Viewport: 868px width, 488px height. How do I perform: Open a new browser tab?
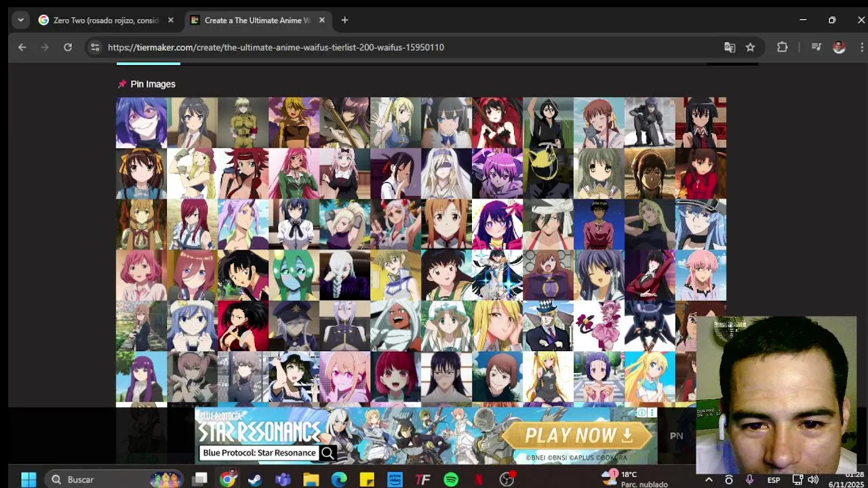(344, 20)
